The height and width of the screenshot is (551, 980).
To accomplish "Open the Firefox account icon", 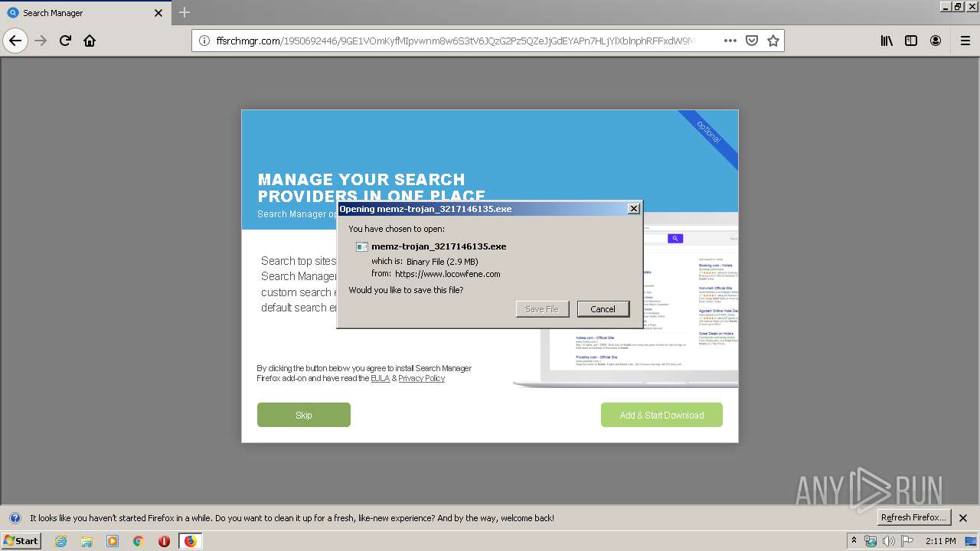I will [936, 41].
